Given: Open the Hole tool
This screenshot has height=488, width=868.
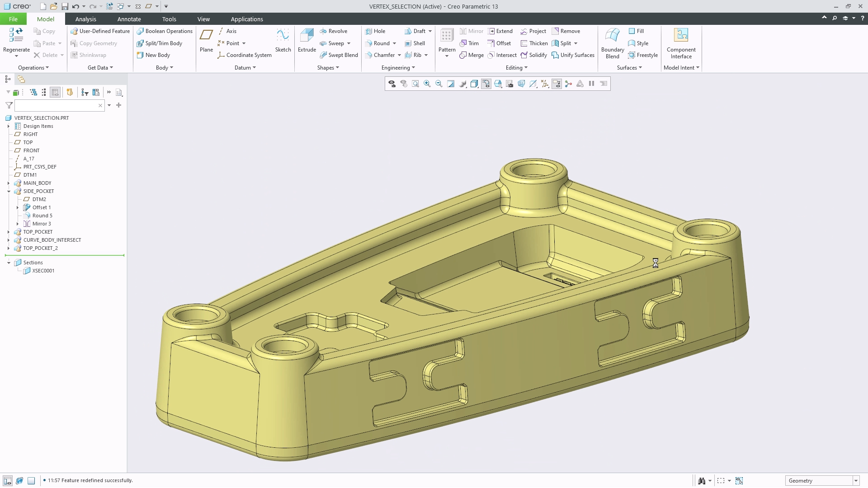Looking at the screenshot, I should tap(376, 31).
